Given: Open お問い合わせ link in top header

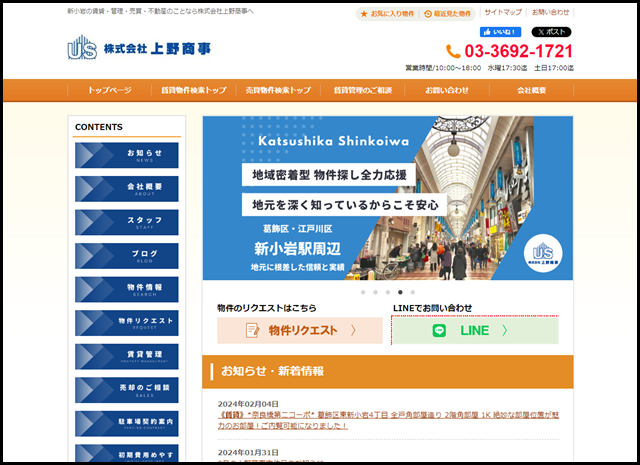Looking at the screenshot, I should coord(550,12).
